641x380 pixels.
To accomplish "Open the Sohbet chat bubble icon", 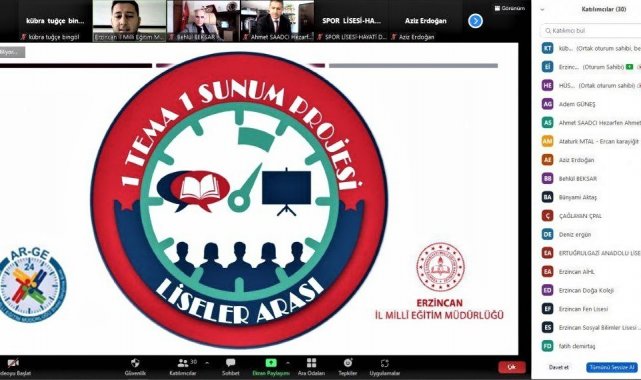I will 231,363.
